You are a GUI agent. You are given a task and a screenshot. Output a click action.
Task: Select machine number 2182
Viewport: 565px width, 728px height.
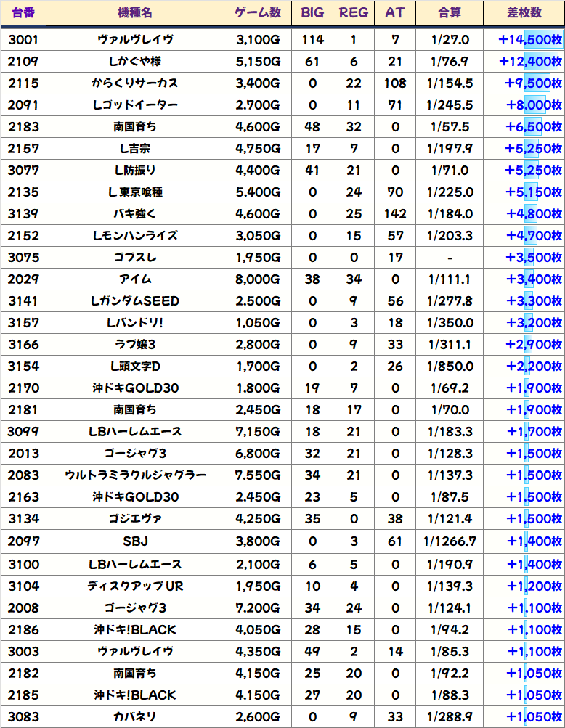pos(23,674)
